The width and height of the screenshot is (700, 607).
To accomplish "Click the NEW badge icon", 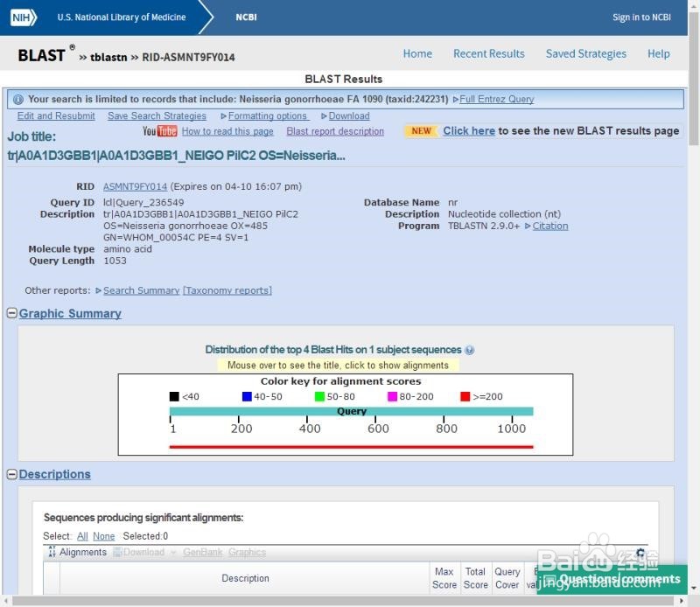I will coord(421,131).
